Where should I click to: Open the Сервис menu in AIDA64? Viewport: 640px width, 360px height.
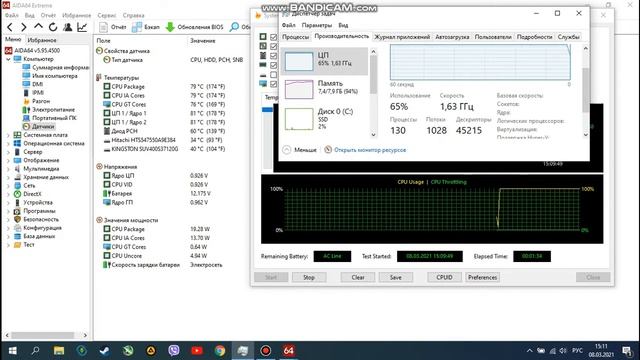(x=107, y=16)
